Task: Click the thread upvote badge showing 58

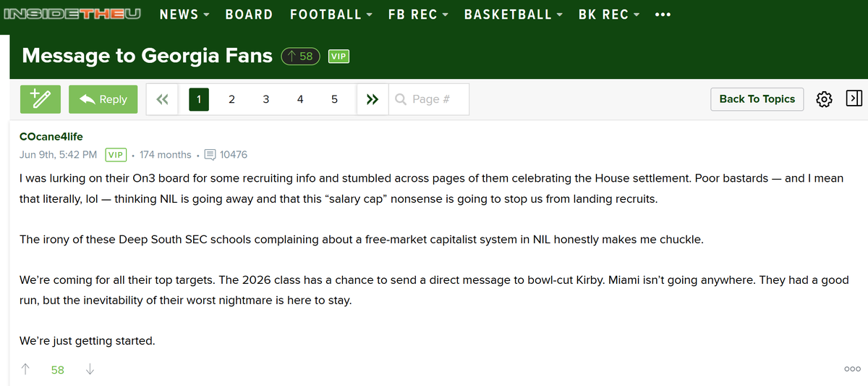Action: [x=301, y=56]
